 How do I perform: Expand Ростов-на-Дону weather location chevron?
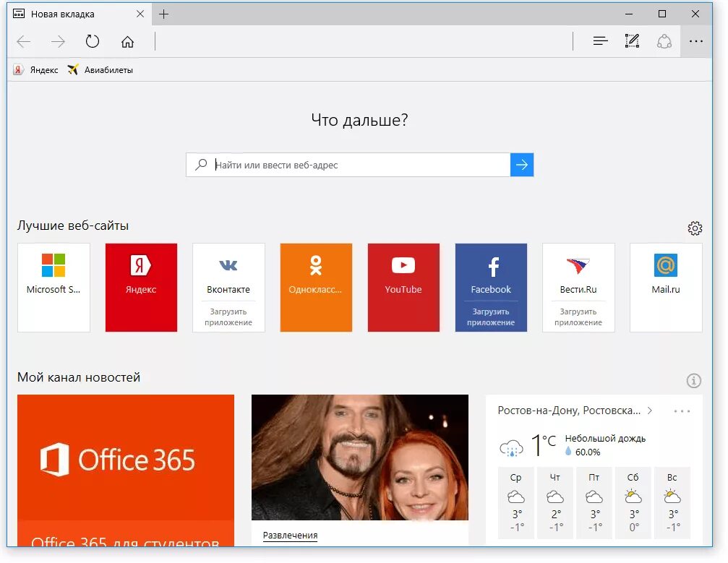650,411
